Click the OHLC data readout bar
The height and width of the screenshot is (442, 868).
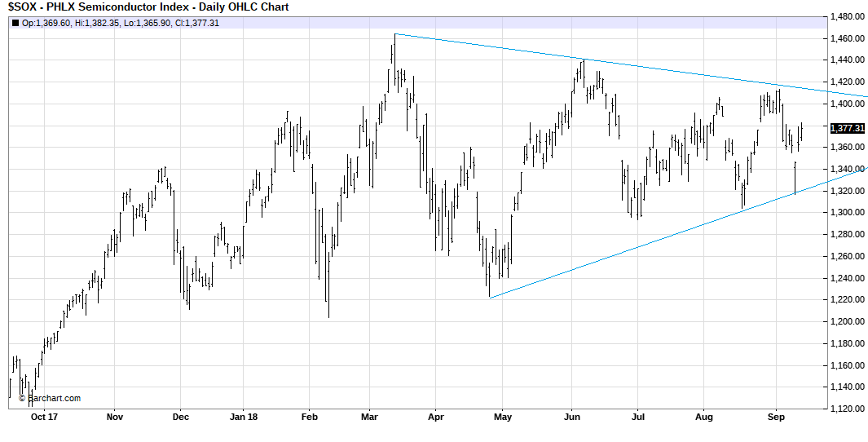(418, 23)
